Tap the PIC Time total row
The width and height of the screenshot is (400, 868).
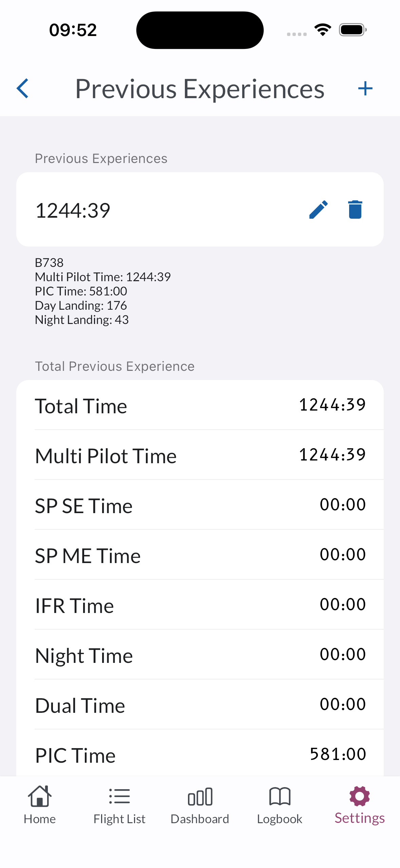[200, 755]
